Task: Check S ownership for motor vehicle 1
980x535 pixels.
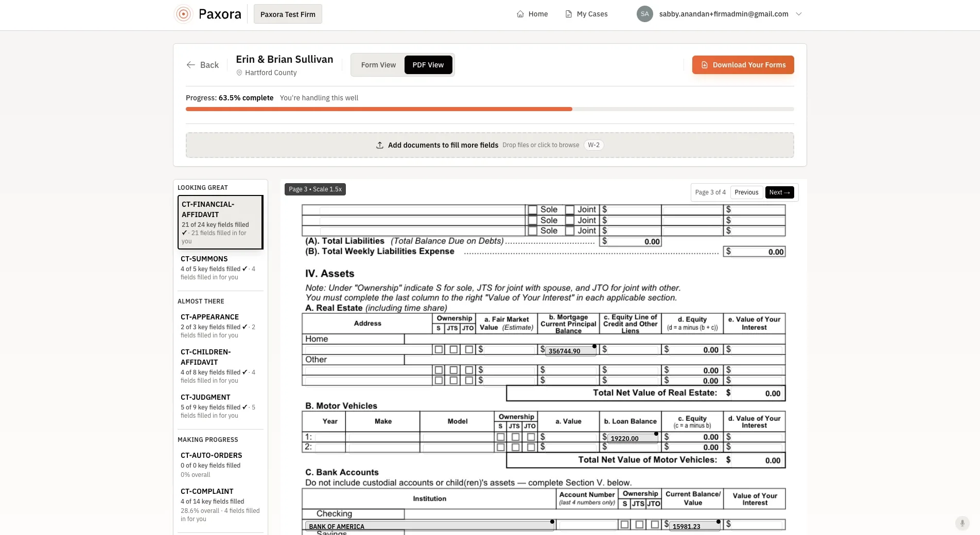Action: coord(500,437)
